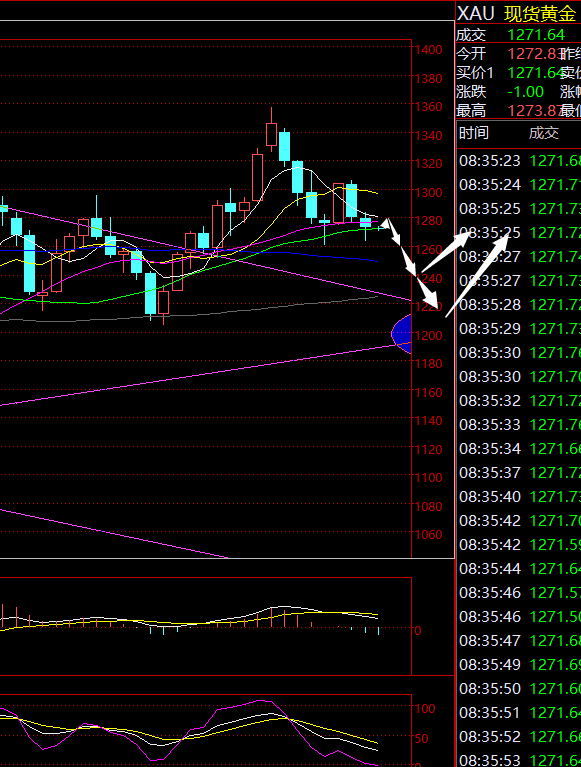Click the 最高 high price value
This screenshot has width=581, height=767.
(533, 111)
